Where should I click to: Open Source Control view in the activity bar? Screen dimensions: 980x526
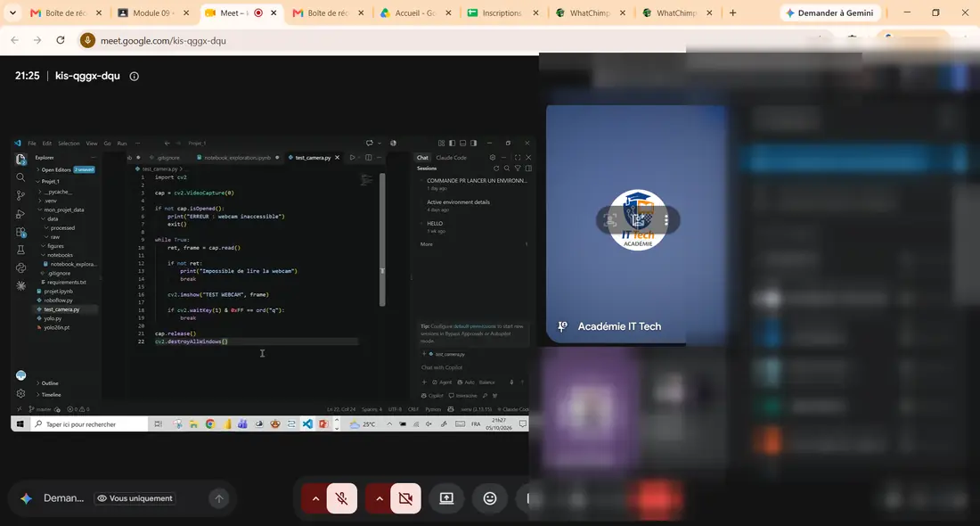20,196
